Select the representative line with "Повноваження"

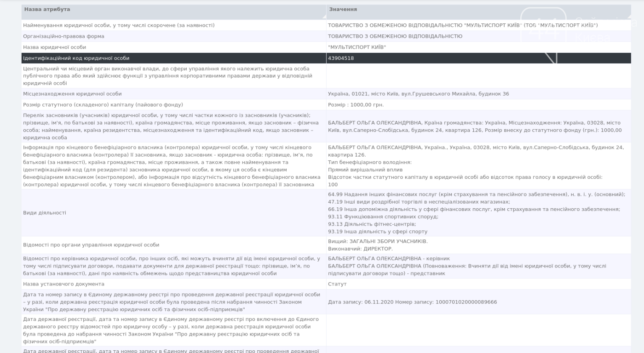[x=467, y=270]
